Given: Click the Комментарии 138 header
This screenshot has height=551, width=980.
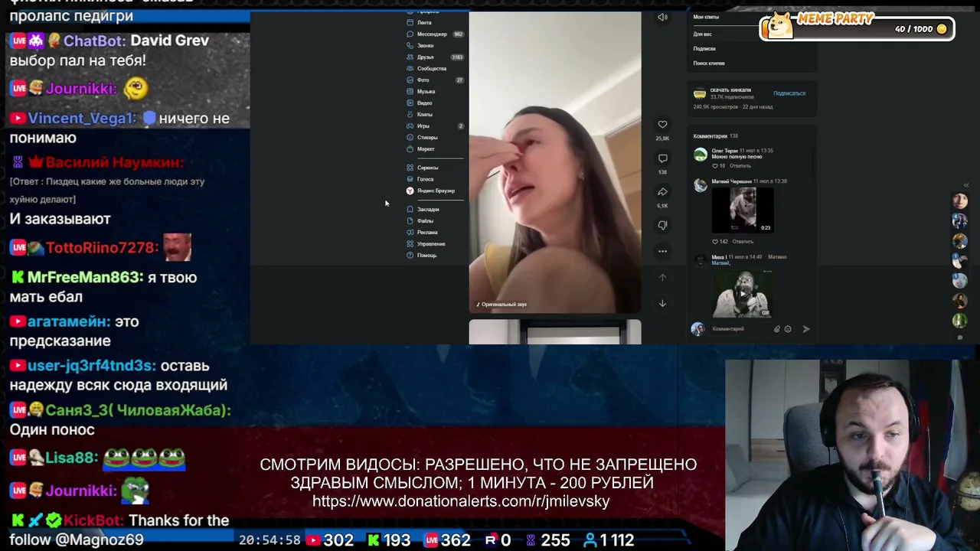Looking at the screenshot, I should tap(715, 136).
